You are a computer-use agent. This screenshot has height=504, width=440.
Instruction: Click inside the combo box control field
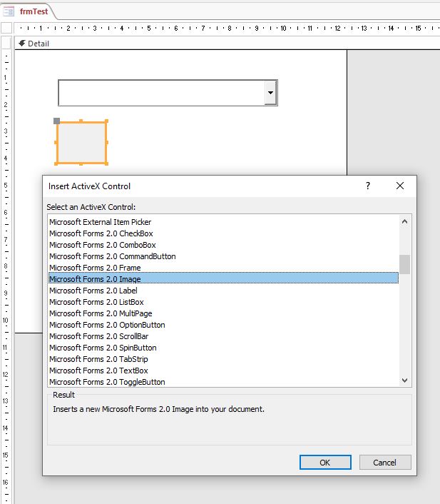click(x=162, y=93)
